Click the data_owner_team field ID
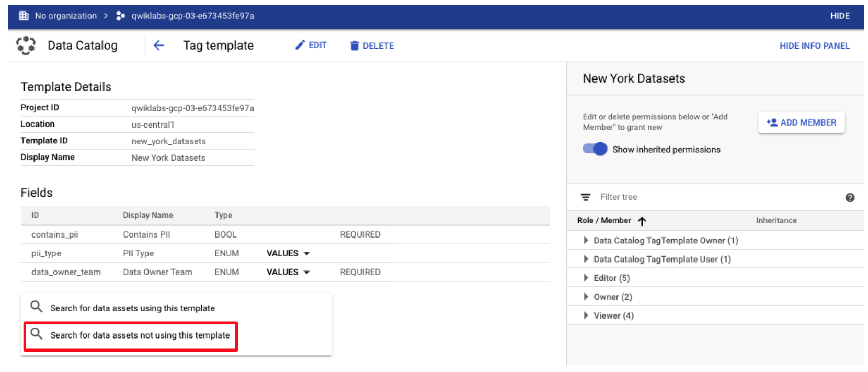The width and height of the screenshot is (868, 372). point(66,272)
